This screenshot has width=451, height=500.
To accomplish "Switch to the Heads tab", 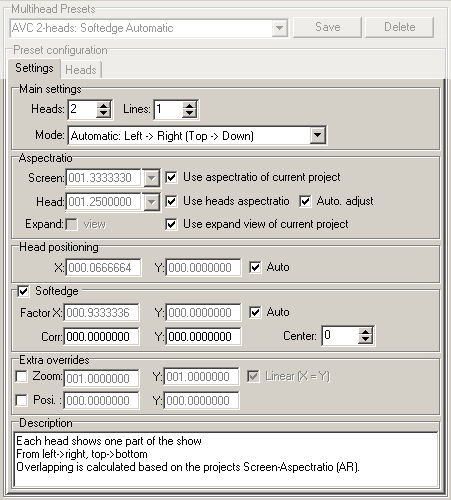I will pyautogui.click(x=81, y=70).
